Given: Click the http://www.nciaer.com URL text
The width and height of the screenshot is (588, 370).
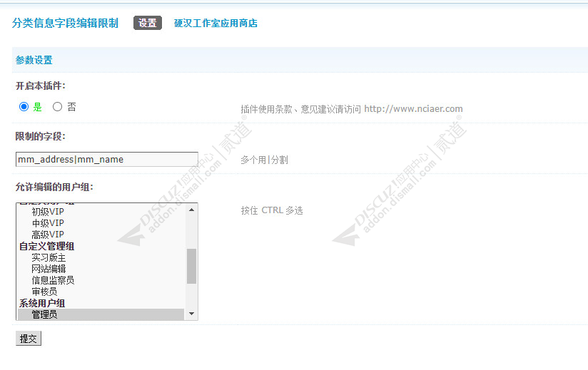Looking at the screenshot, I should 413,109.
